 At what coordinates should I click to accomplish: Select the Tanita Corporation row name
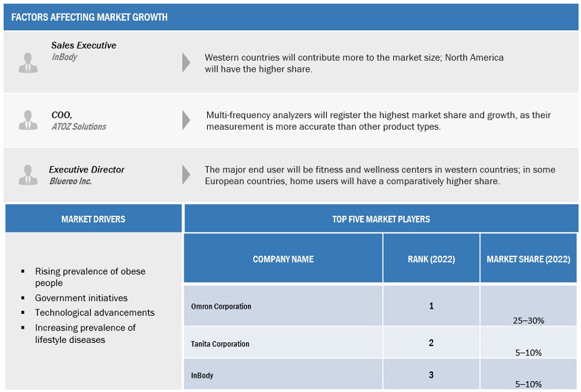[x=220, y=344]
